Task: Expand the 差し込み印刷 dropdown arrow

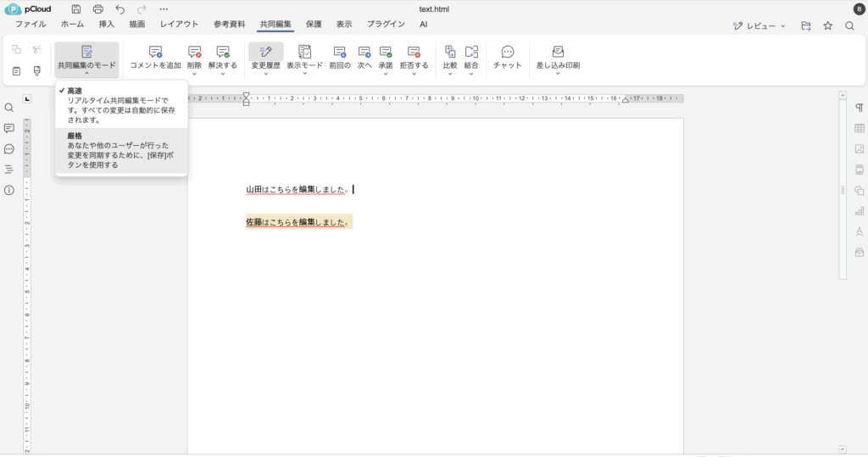Action: pyautogui.click(x=558, y=74)
